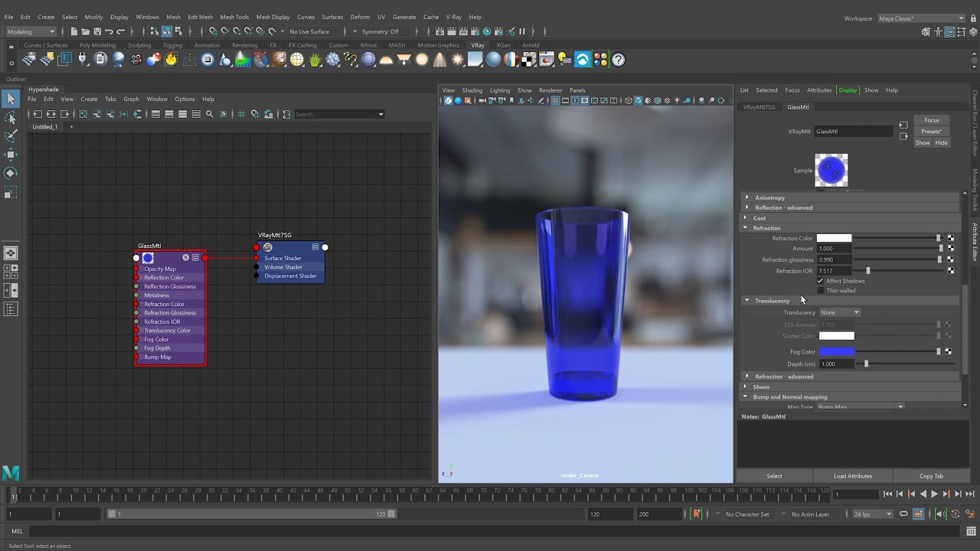Image resolution: width=980 pixels, height=551 pixels.
Task: Click new scene icon in status line
Action: click(73, 31)
